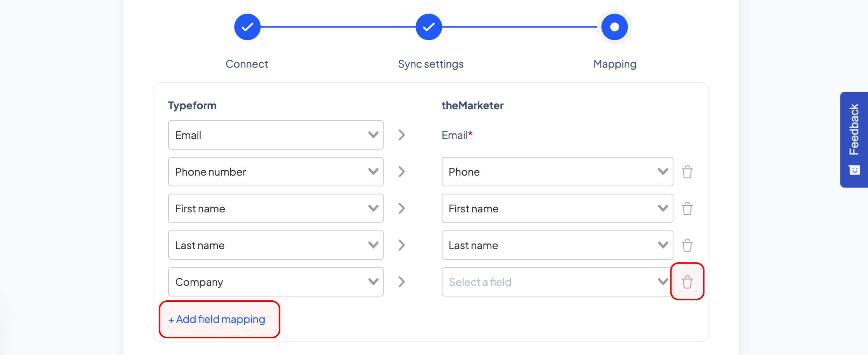The width and height of the screenshot is (868, 355).
Task: Remove the First name mapping with trash icon
Action: pos(687,209)
